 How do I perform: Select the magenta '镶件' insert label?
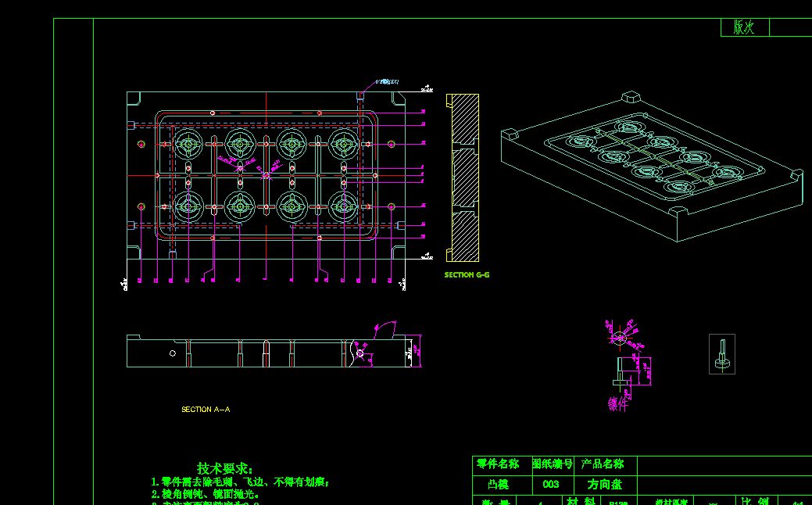coord(618,404)
